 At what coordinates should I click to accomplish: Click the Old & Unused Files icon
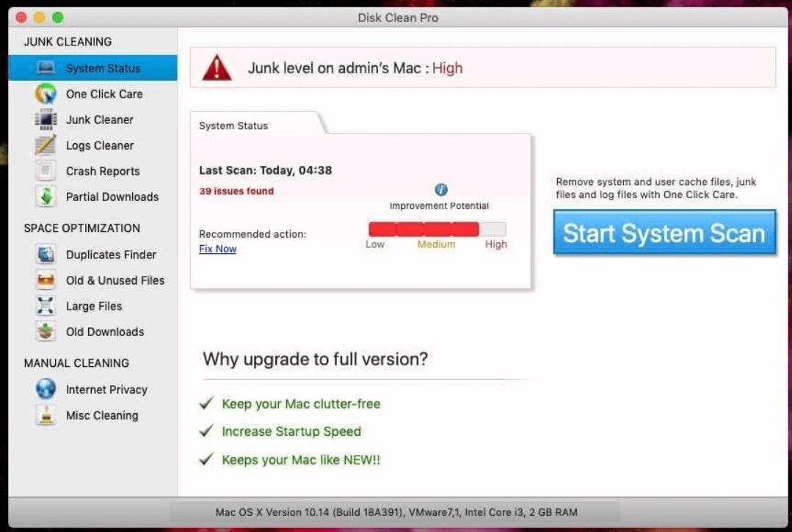click(x=46, y=280)
